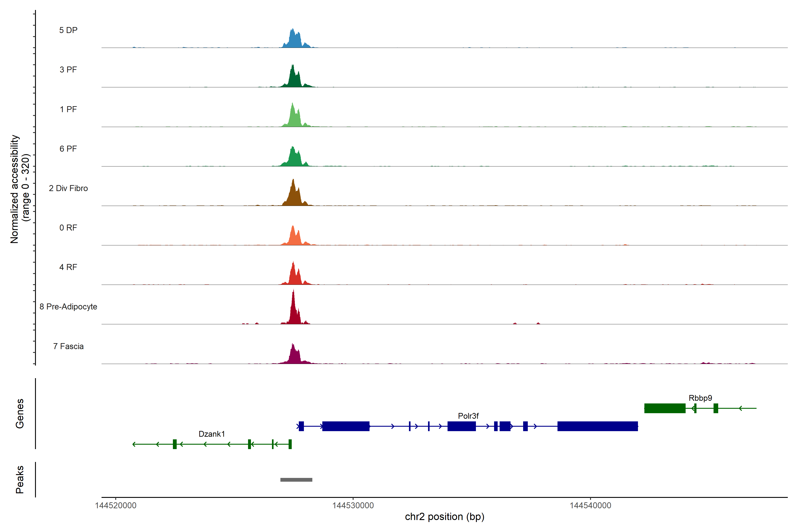Click the 4 RF track label
Screen dimensions: 798x532
(x=68, y=267)
